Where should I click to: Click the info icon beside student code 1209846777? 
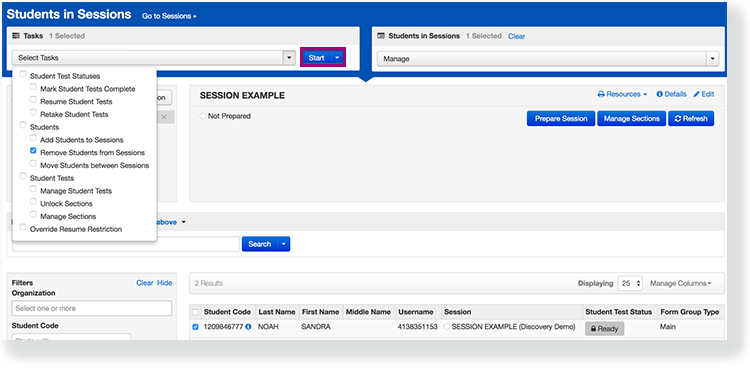pos(248,327)
